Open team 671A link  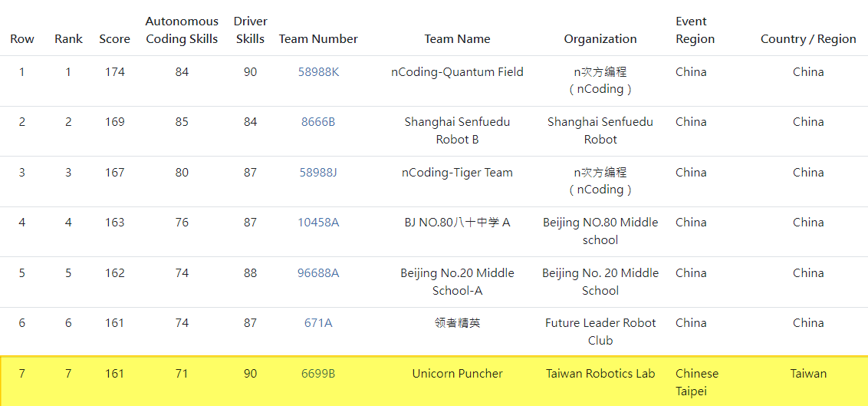[318, 323]
